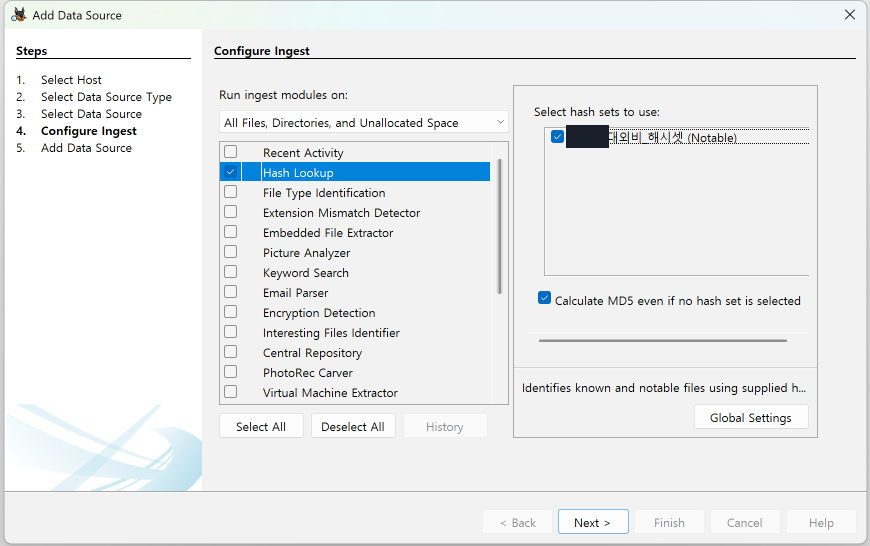Tick the Email Parser checkbox
The width and height of the screenshot is (870, 546).
click(230, 292)
